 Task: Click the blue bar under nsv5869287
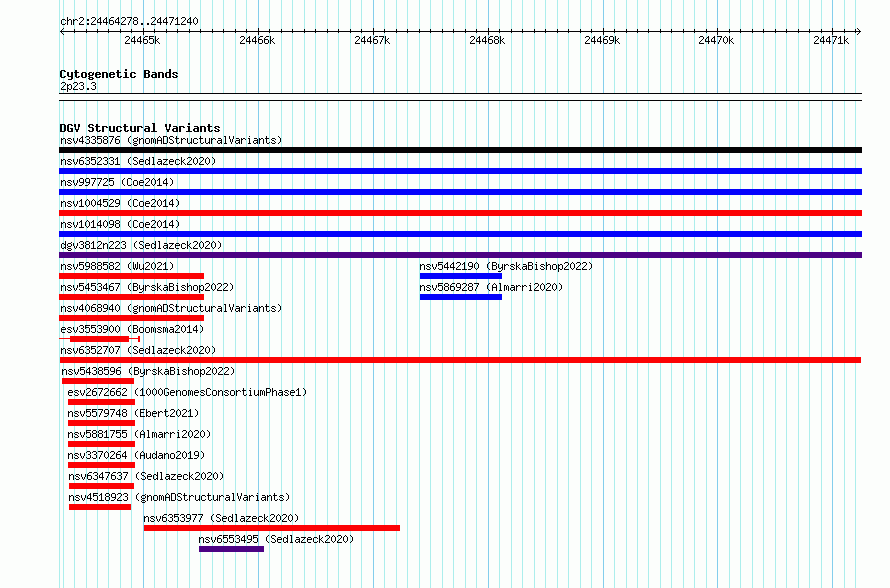tap(461, 297)
